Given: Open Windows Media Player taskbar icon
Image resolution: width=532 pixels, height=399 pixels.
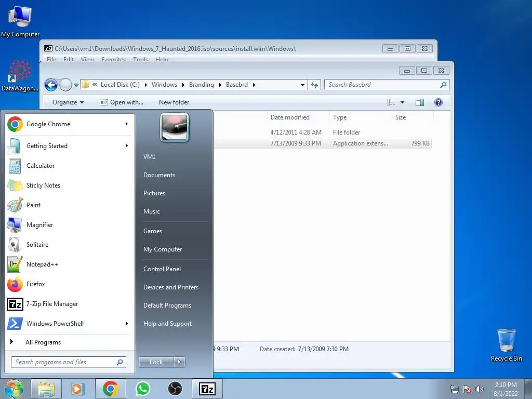Looking at the screenshot, I should 78,389.
